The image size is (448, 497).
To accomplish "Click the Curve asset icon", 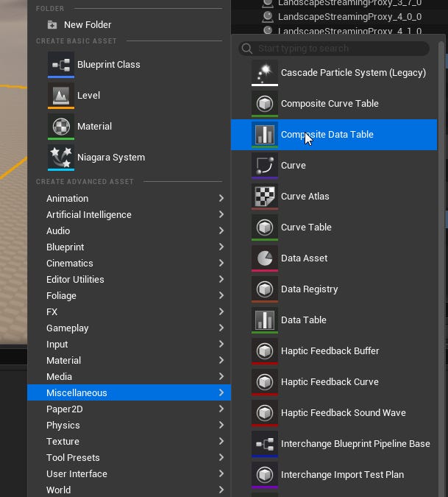I will pos(265,166).
